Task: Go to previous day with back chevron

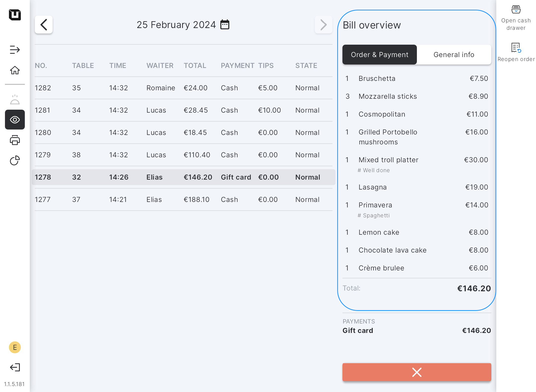Action: 44,25
